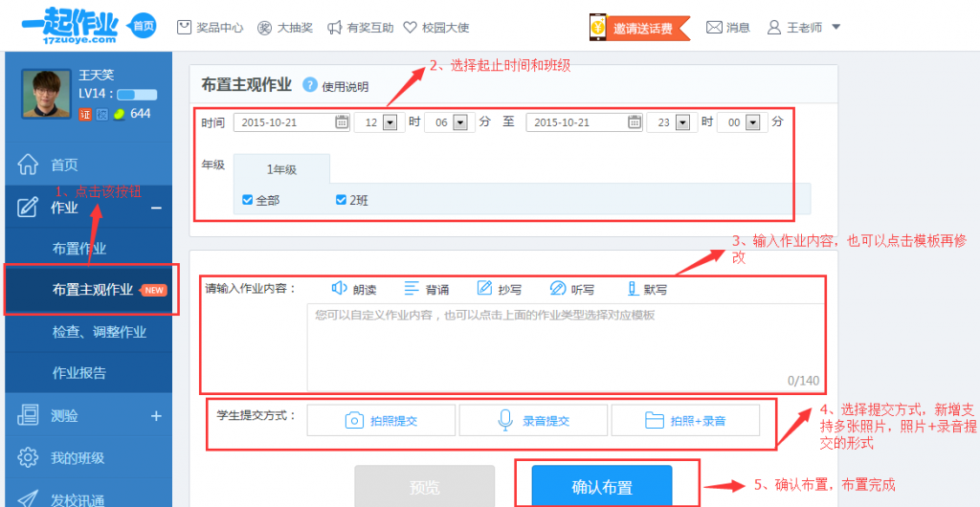Choose the 背诵 recitation template
980x507 pixels.
[427, 289]
